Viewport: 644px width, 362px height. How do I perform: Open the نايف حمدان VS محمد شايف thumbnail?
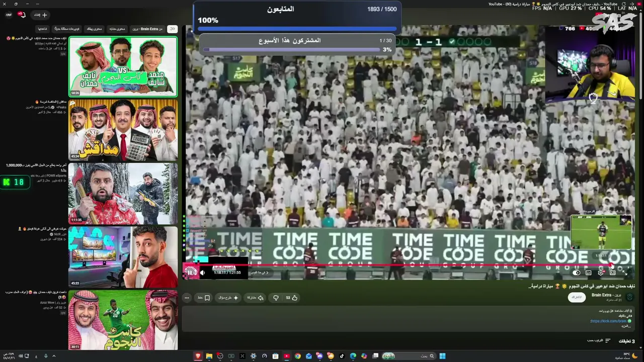123,66
